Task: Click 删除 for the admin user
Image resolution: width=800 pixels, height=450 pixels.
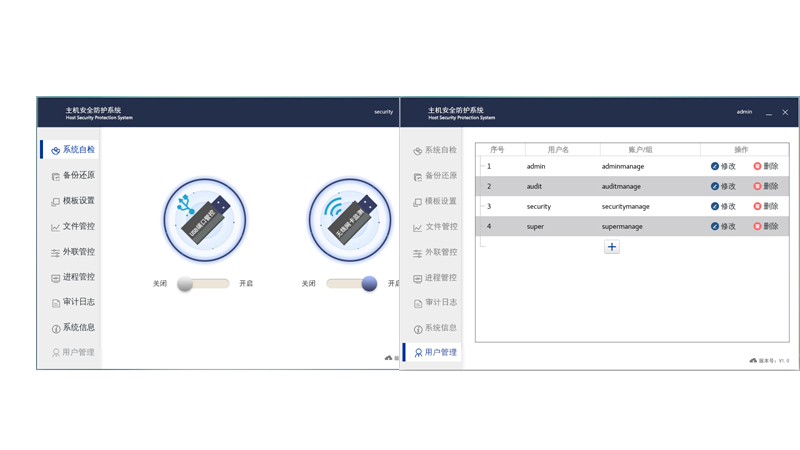Action: coord(770,166)
